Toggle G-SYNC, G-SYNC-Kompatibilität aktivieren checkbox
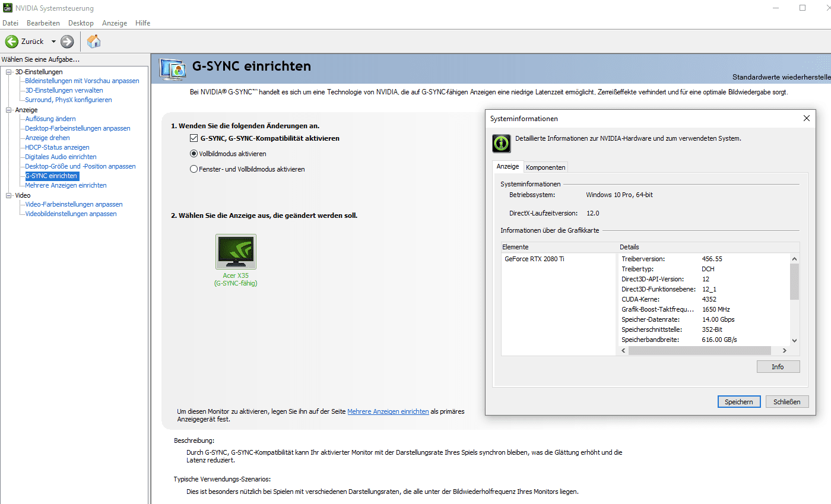 (x=194, y=138)
